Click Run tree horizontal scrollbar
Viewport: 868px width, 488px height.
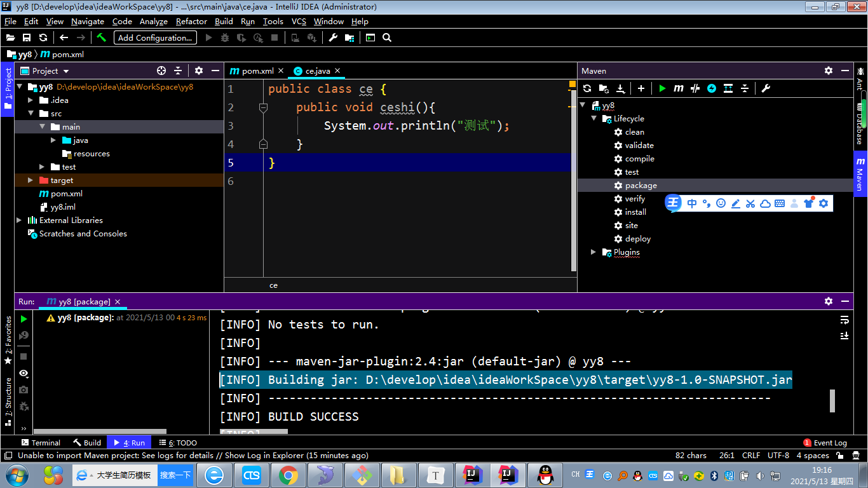click(x=100, y=432)
